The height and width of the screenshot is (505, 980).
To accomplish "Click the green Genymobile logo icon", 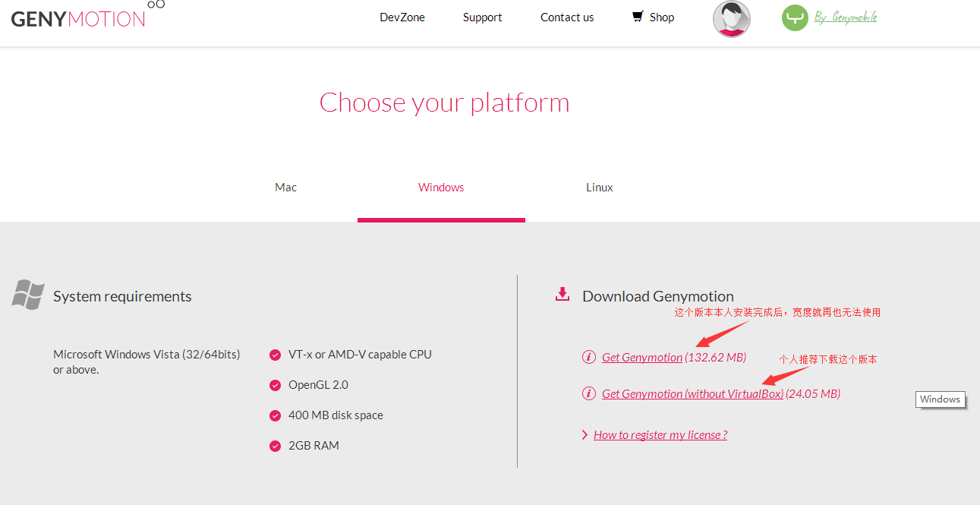I will point(795,17).
